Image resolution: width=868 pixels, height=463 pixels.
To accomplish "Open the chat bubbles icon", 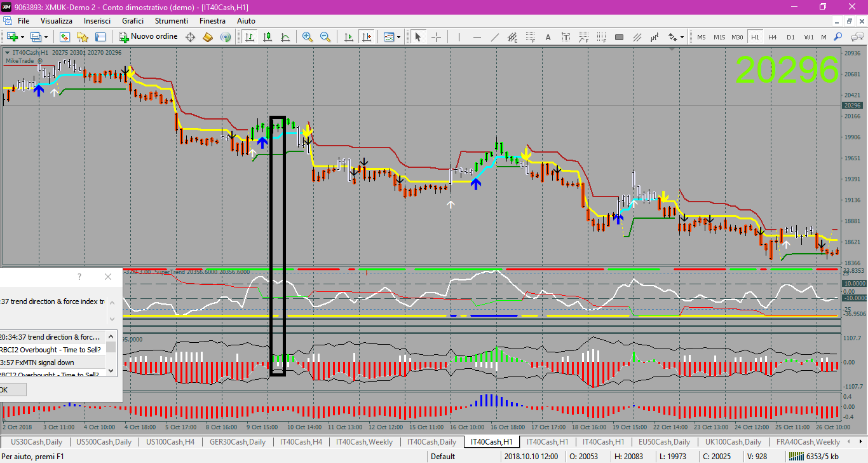I will tap(856, 37).
